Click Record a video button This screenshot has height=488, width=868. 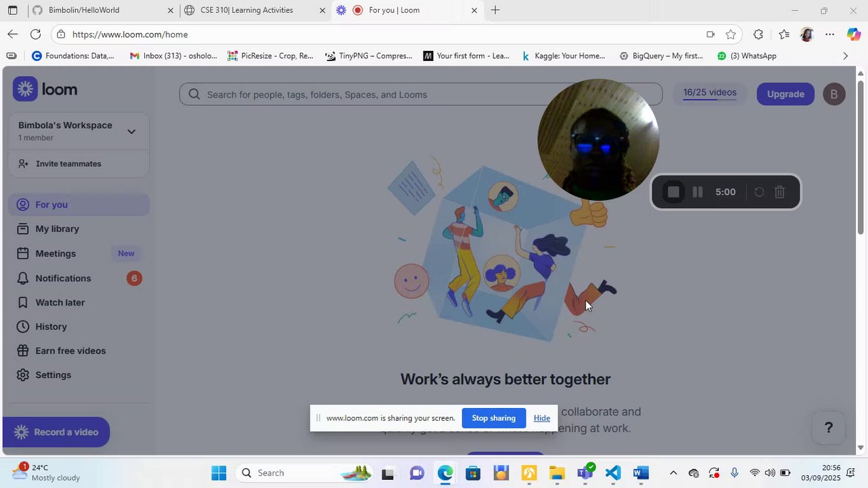pos(56,432)
